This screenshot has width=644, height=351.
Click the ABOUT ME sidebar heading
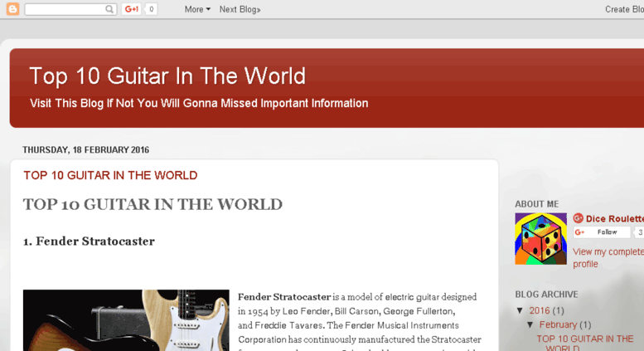(x=537, y=204)
